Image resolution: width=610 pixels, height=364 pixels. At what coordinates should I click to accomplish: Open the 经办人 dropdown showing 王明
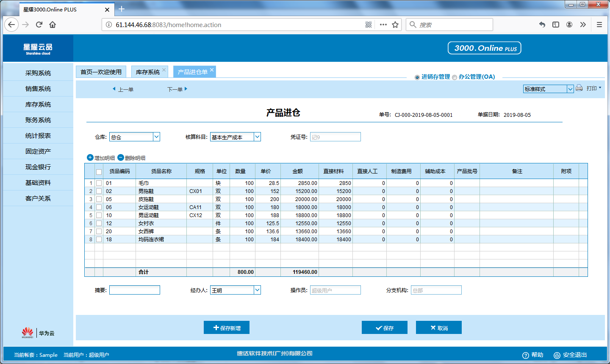click(x=257, y=290)
